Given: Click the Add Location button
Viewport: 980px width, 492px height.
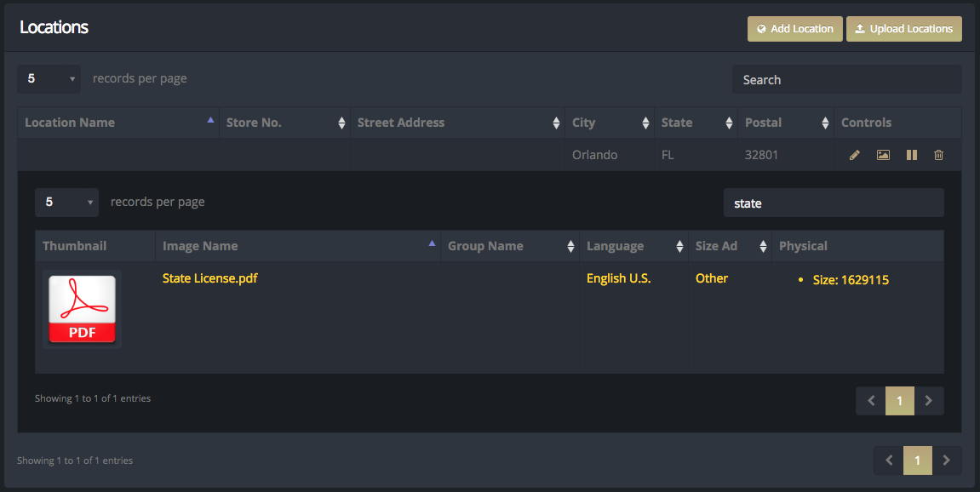Looking at the screenshot, I should pos(795,29).
